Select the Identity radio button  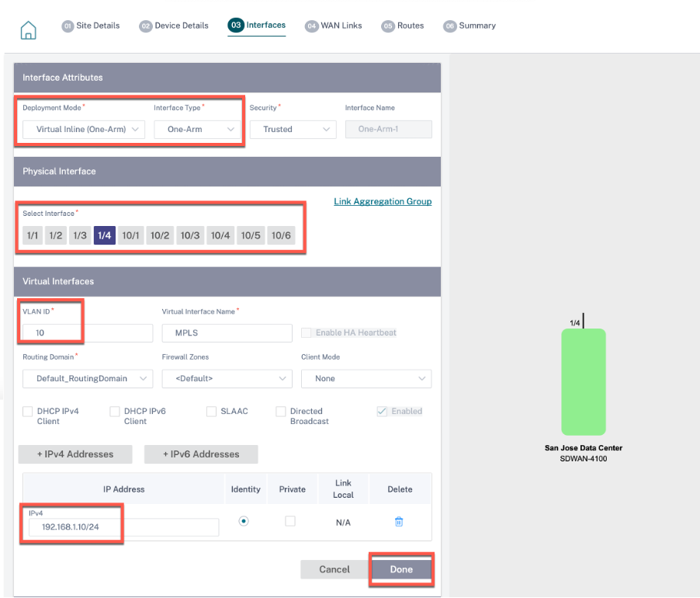(244, 521)
